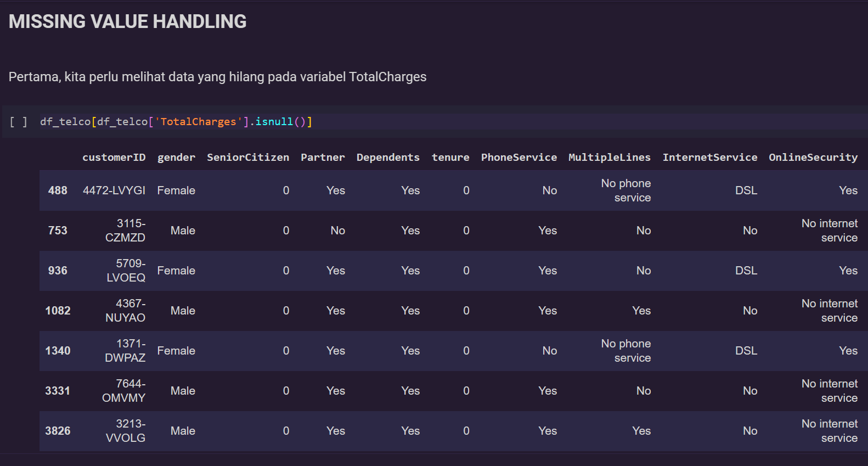Image resolution: width=868 pixels, height=466 pixels.
Task: Click the run cell brackets icon
Action: point(18,122)
